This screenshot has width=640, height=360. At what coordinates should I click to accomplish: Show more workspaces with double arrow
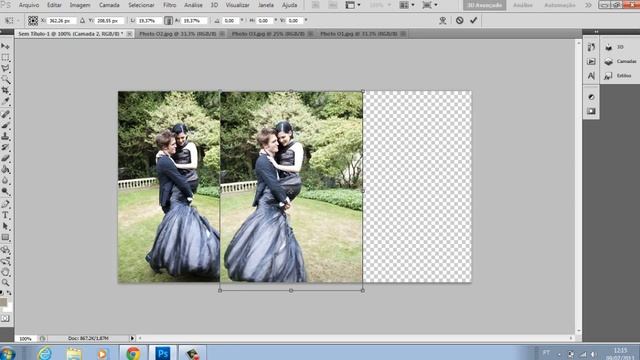pyautogui.click(x=588, y=5)
